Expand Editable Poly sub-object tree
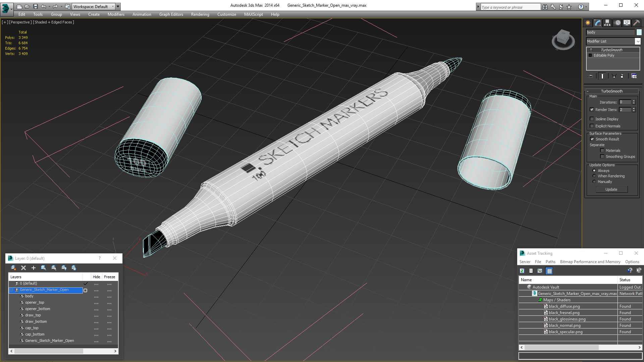The height and width of the screenshot is (362, 644). click(x=590, y=55)
